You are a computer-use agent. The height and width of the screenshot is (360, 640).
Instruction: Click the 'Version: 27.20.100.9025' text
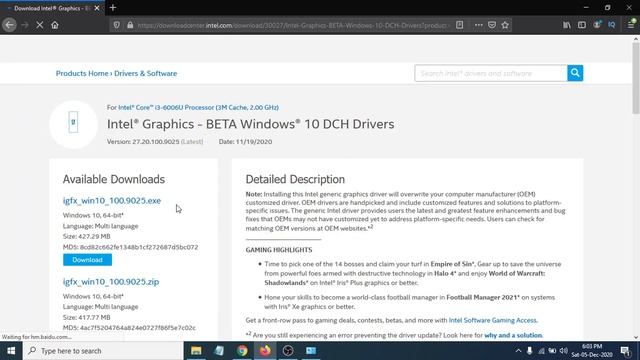point(143,142)
